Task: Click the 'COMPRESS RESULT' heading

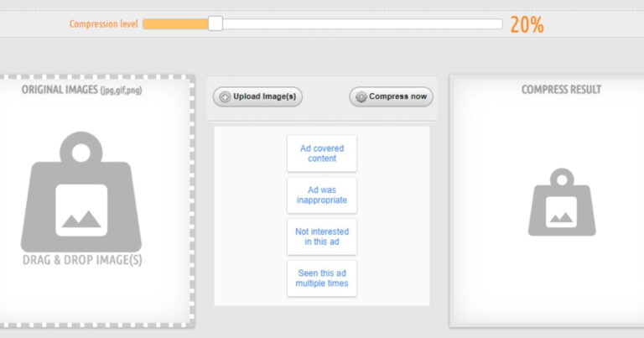Action: [561, 90]
